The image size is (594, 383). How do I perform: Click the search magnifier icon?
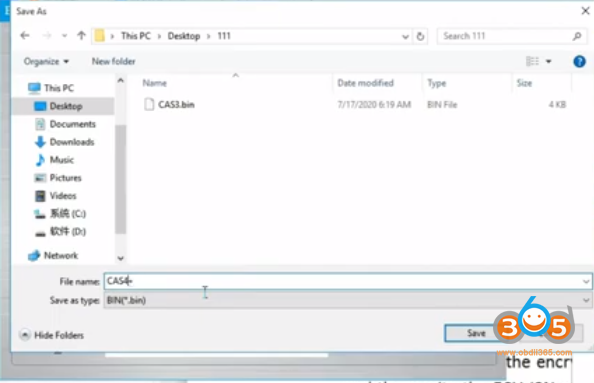(577, 36)
